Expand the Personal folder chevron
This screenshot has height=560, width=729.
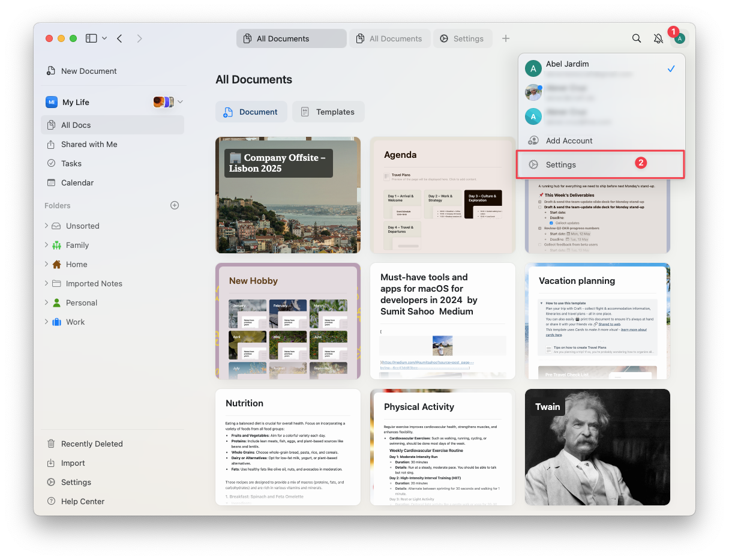pyautogui.click(x=46, y=303)
